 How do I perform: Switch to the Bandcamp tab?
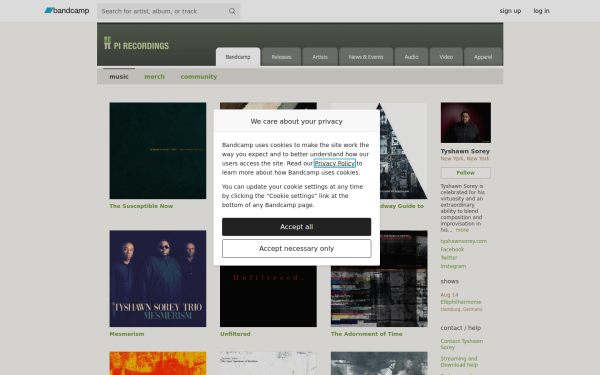click(x=238, y=57)
